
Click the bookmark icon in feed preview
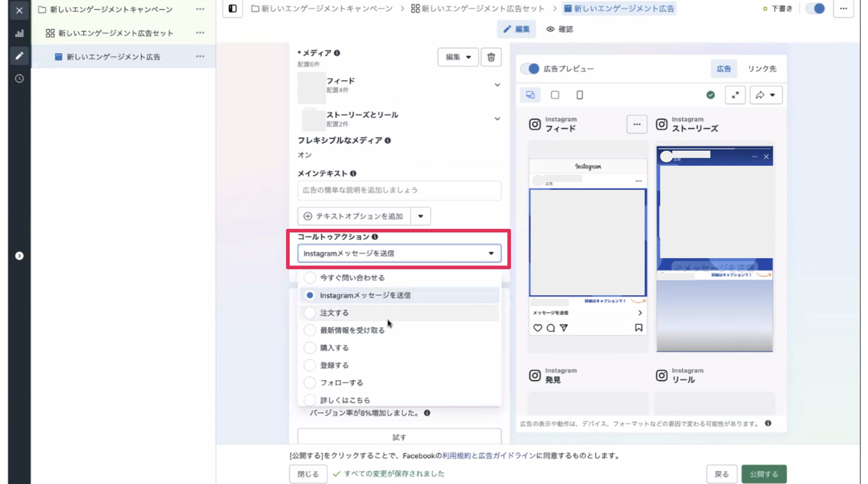click(x=639, y=327)
